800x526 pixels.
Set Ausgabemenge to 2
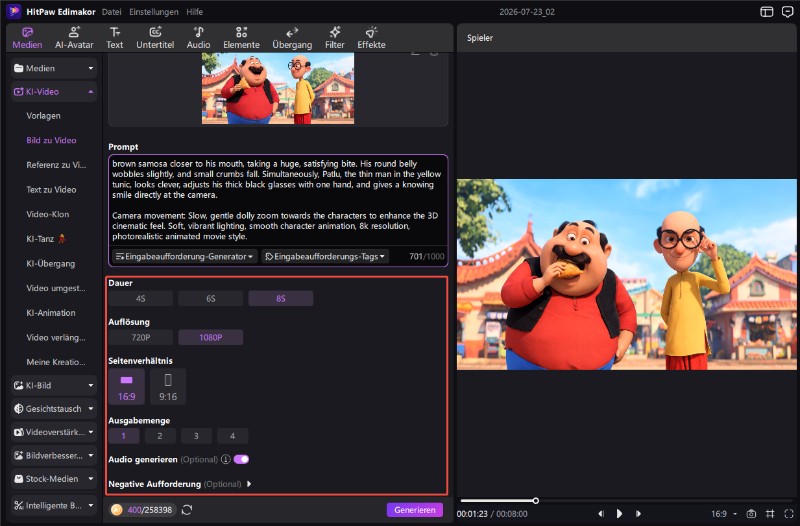[160, 436]
